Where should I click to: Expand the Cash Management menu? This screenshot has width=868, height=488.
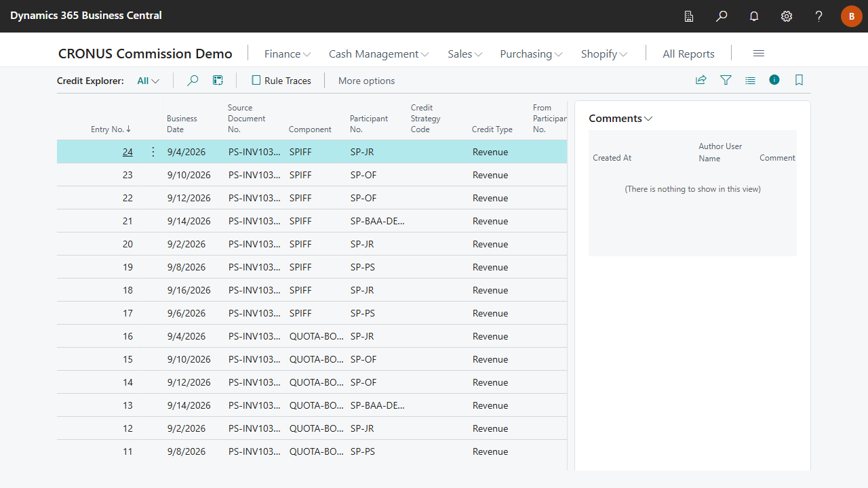point(378,54)
